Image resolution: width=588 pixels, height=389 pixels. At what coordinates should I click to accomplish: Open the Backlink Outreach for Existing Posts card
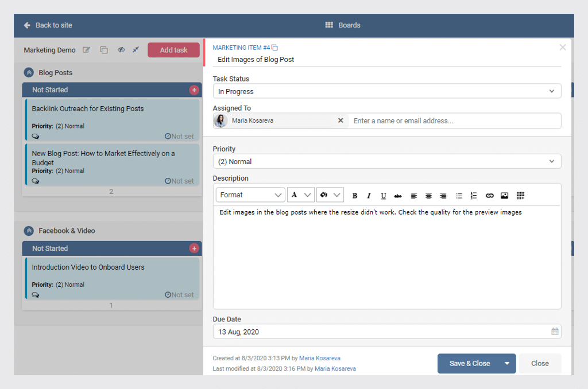pyautogui.click(x=112, y=119)
